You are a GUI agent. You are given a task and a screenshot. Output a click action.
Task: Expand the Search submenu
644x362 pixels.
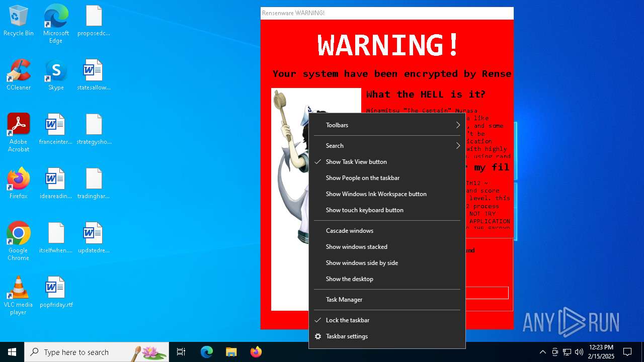click(x=387, y=146)
